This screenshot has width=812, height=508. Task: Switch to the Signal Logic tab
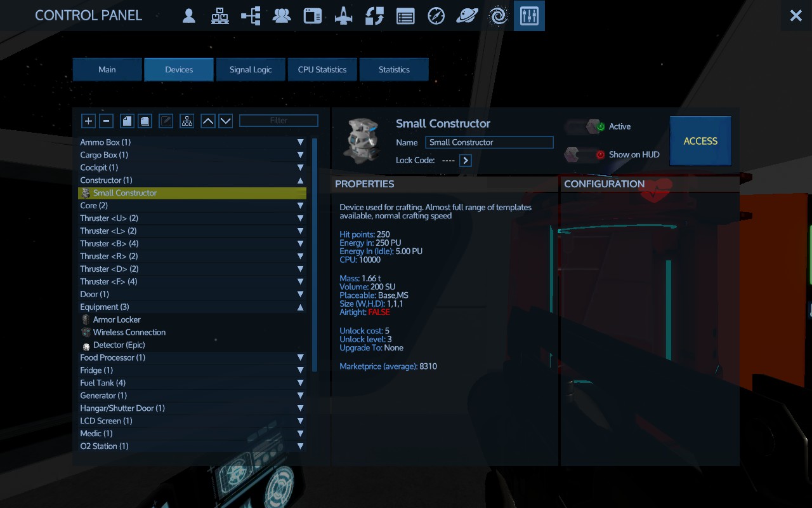click(251, 70)
